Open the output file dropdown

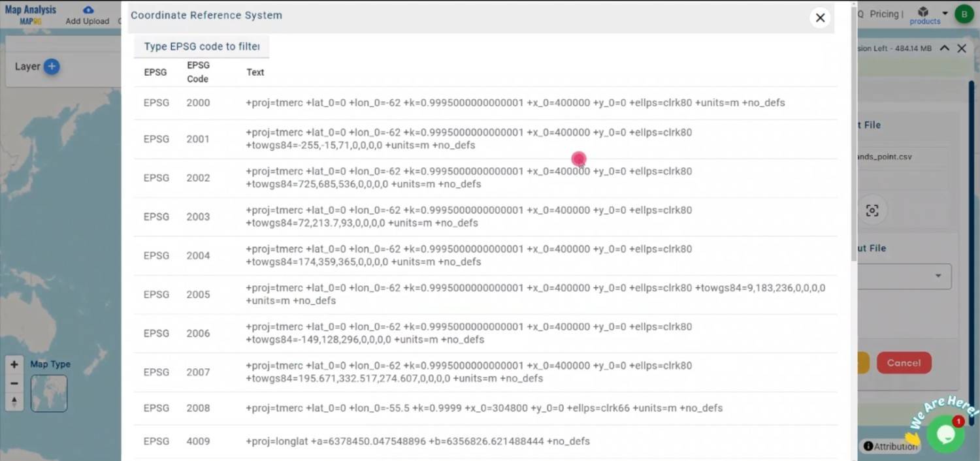tap(904, 276)
